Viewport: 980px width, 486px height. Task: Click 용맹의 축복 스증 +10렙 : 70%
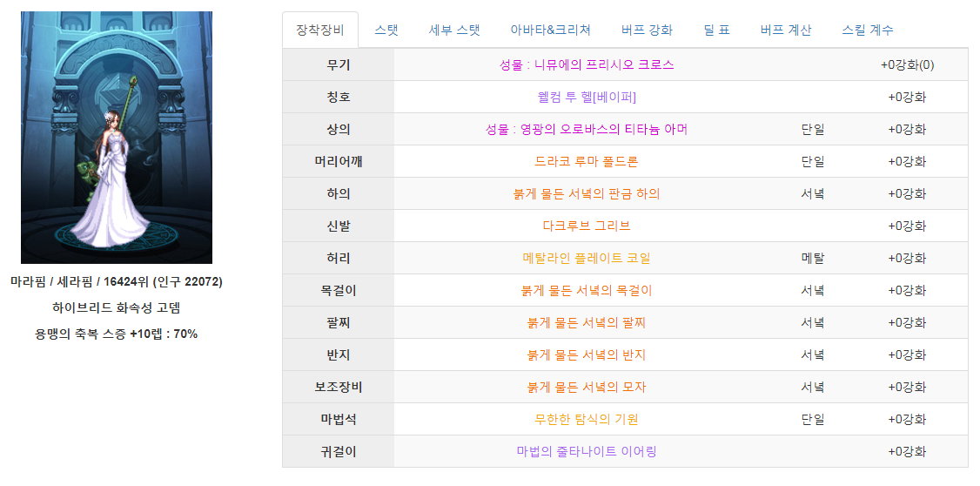tap(117, 334)
